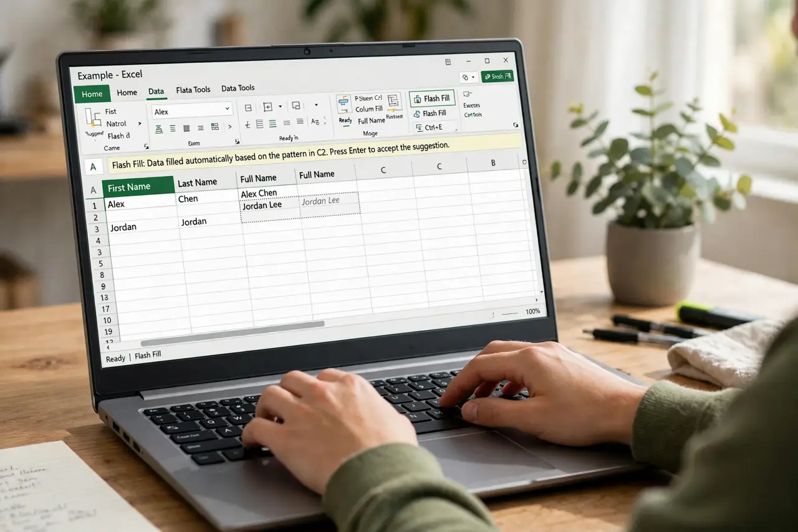Screen dimensions: 798x532
Task: Select the cell containing Chen
Action: (207, 199)
